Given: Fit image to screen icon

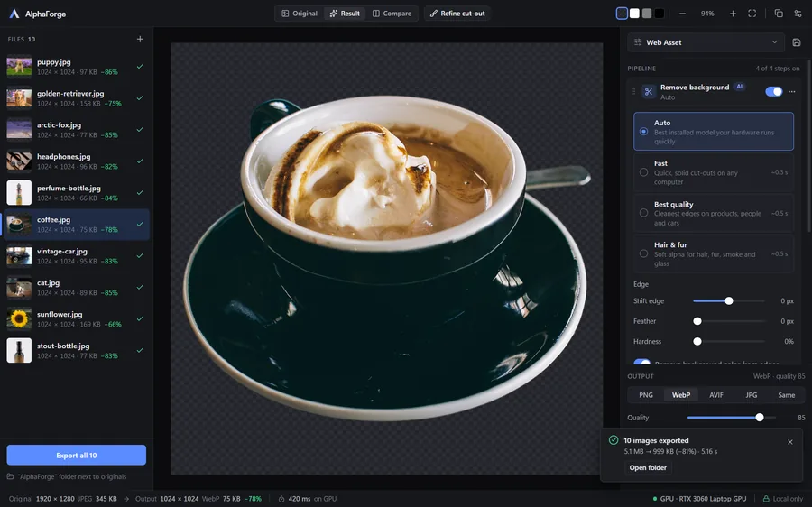Looking at the screenshot, I should 752,14.
